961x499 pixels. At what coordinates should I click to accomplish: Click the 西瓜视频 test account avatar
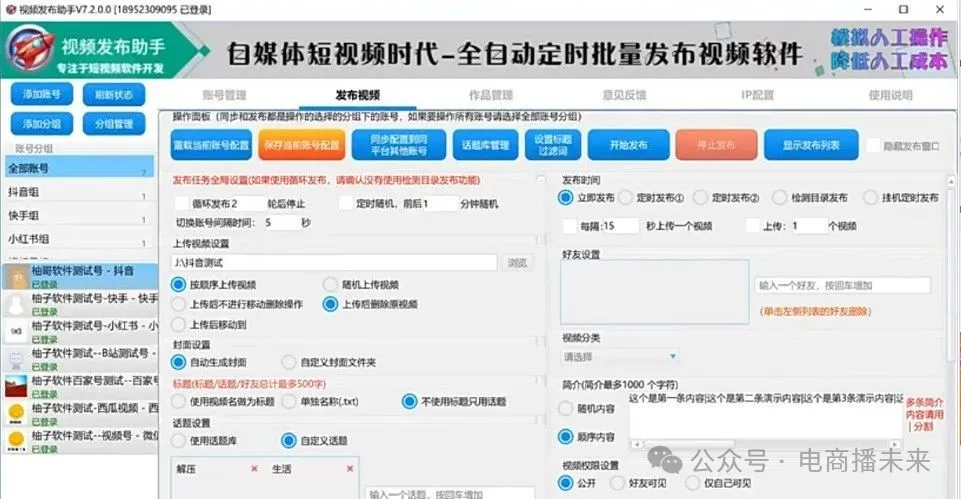(16, 414)
